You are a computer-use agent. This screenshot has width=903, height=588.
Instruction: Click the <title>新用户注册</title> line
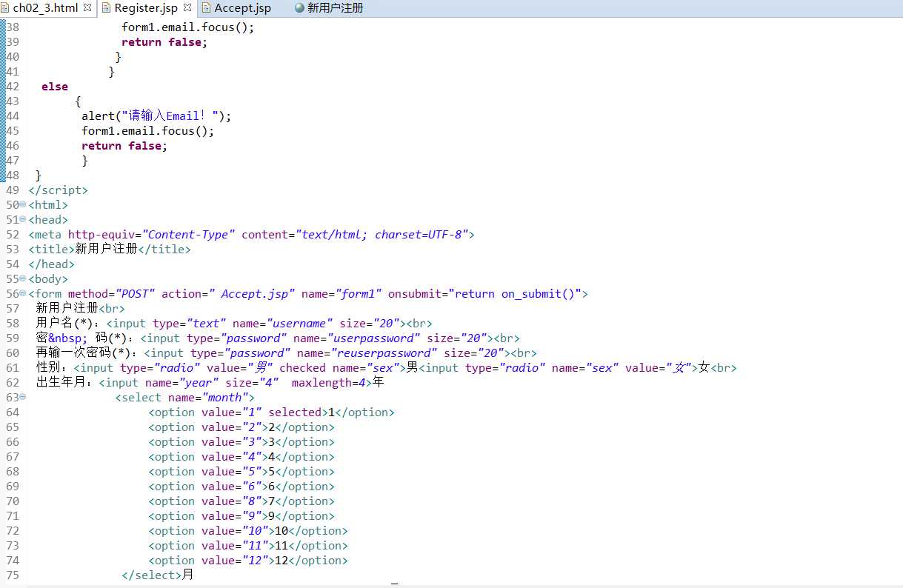110,250
